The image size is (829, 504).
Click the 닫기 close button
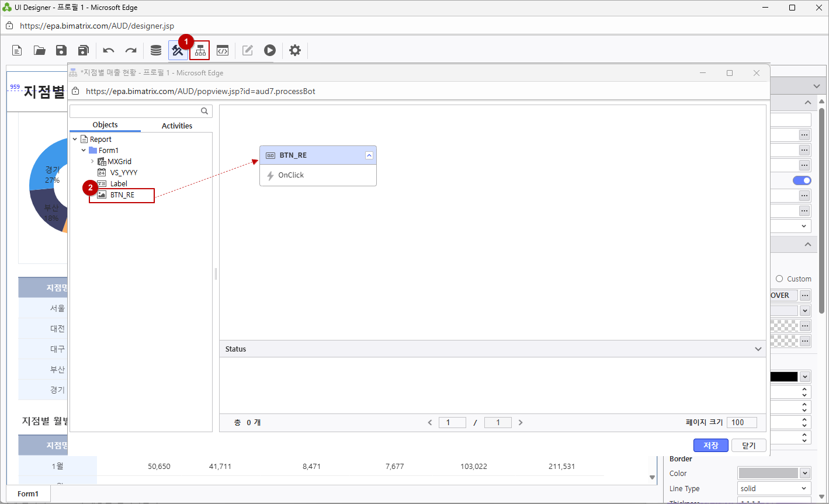[x=748, y=446]
